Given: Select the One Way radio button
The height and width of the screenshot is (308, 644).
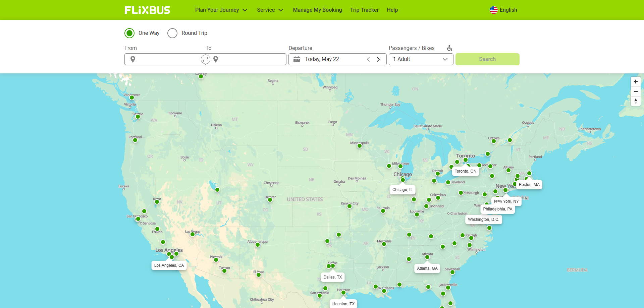Looking at the screenshot, I should (x=129, y=33).
